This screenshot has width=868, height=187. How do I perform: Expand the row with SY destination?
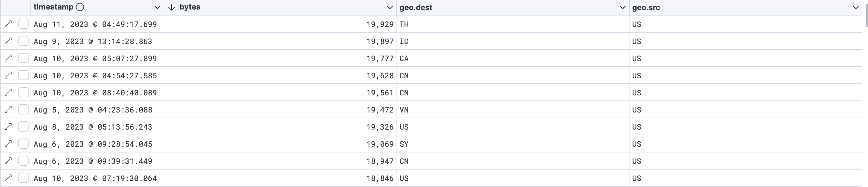[x=9, y=144]
